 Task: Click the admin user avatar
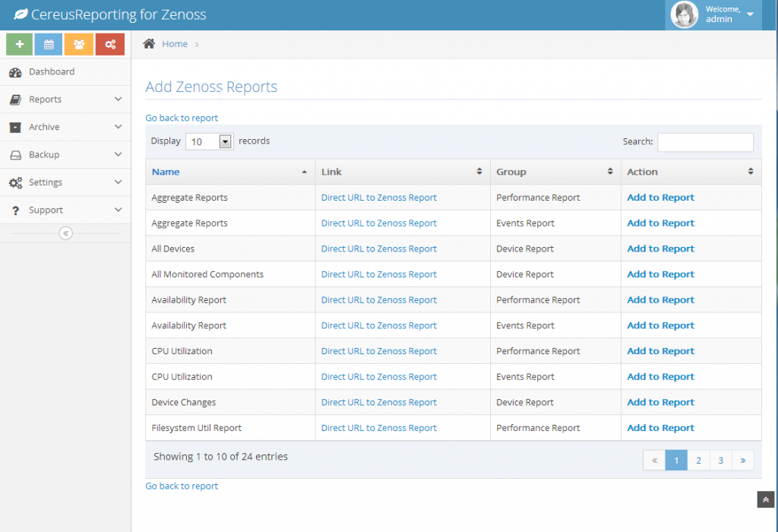[x=685, y=14]
